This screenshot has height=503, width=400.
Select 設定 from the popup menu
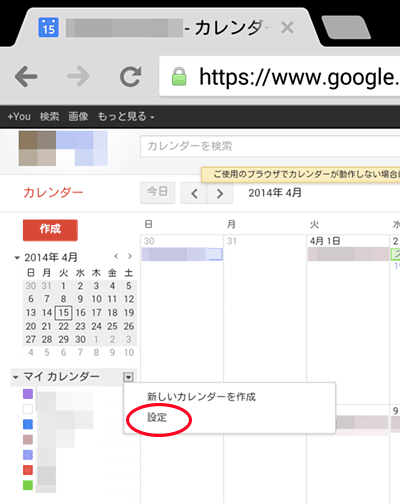pos(157,417)
